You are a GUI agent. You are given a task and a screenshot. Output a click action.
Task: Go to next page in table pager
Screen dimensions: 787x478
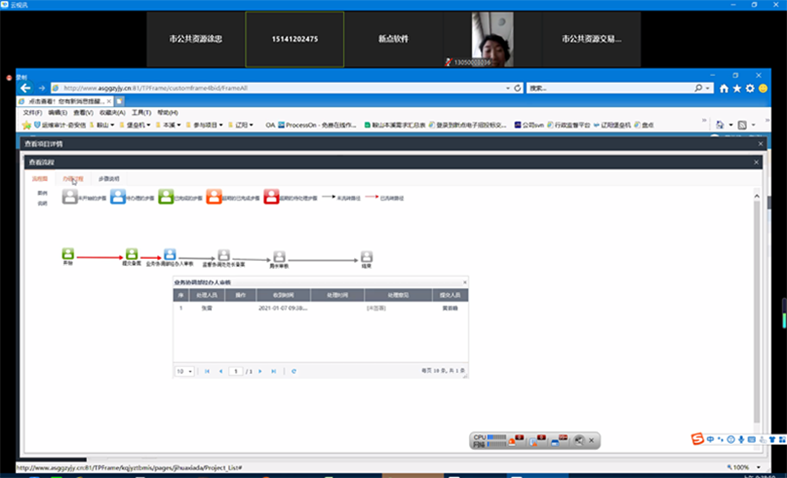coord(260,371)
